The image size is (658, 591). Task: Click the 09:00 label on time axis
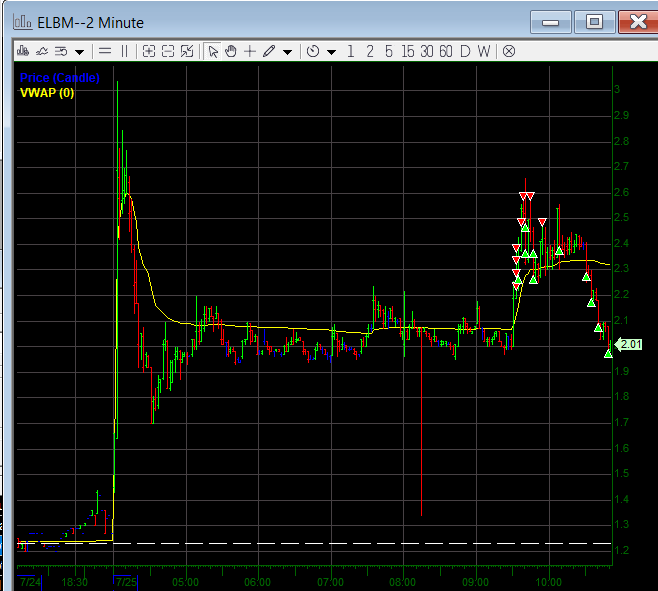[x=475, y=582]
